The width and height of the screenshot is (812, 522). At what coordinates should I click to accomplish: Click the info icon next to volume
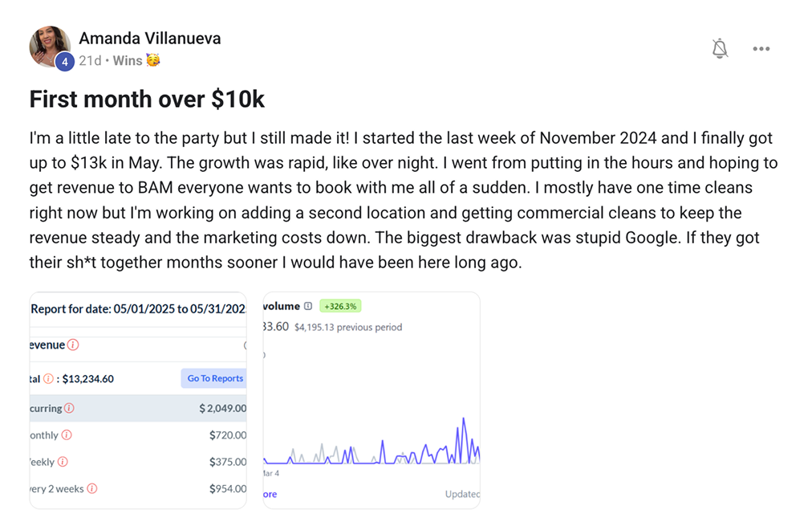308,306
